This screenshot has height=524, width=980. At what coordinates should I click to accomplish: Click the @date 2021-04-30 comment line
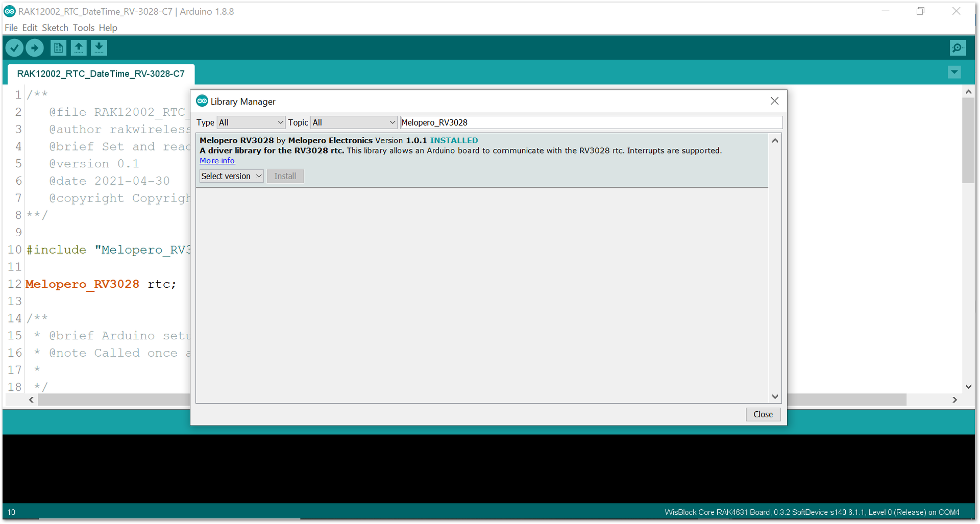click(x=109, y=181)
